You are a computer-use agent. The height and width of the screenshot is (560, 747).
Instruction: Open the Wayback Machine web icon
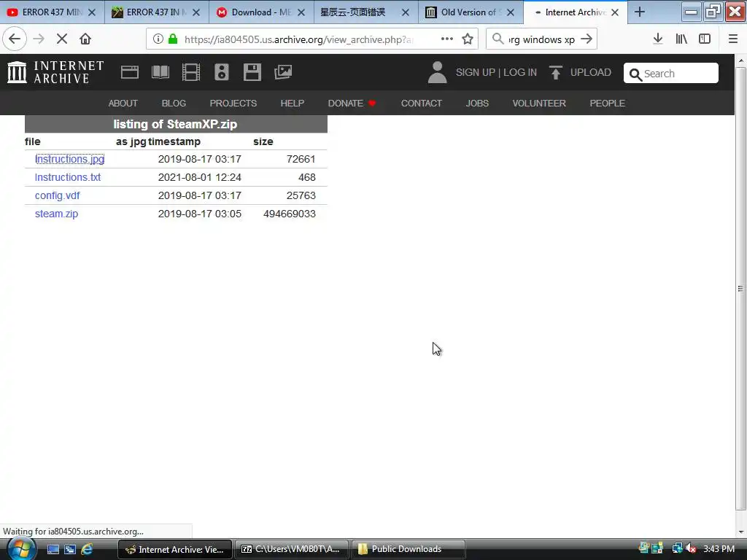coord(130,72)
